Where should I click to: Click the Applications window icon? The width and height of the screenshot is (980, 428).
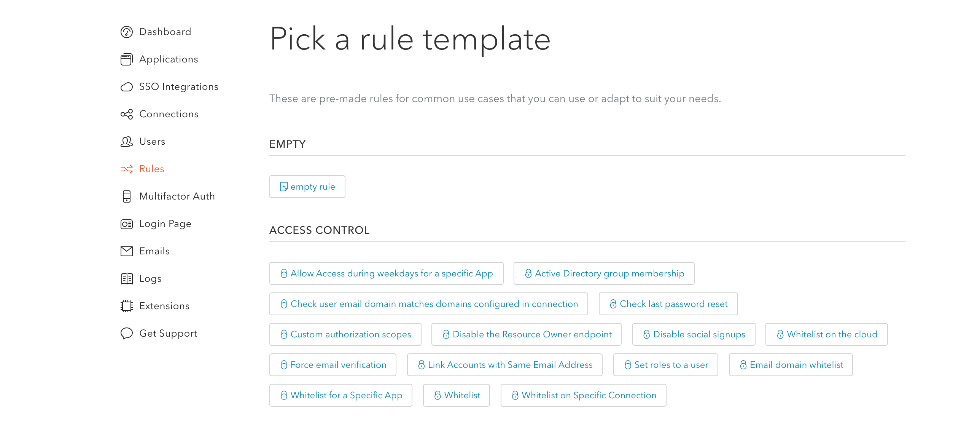point(126,59)
